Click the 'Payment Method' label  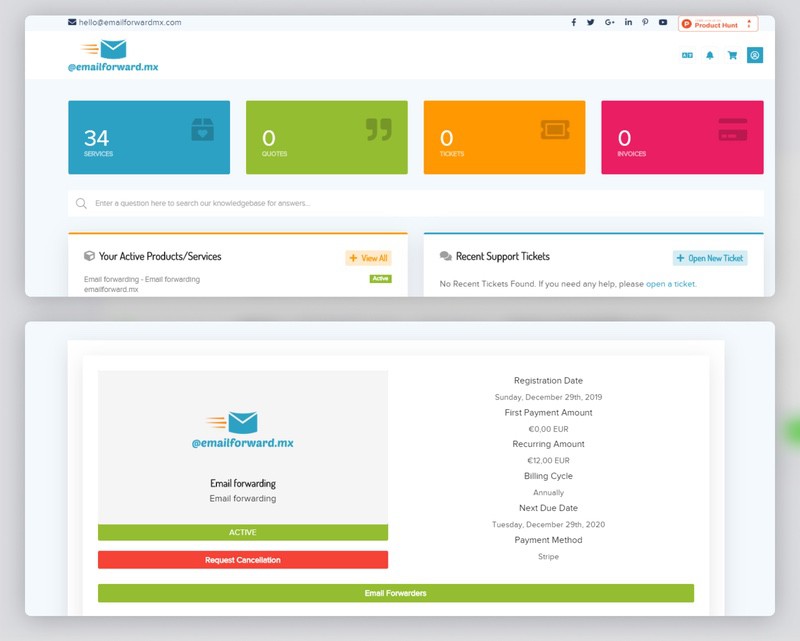click(548, 540)
